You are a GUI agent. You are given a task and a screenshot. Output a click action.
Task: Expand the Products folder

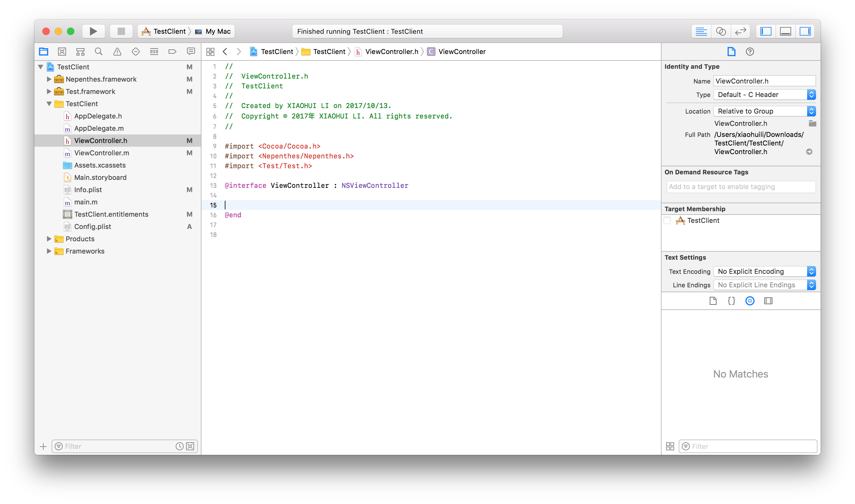coord(49,239)
